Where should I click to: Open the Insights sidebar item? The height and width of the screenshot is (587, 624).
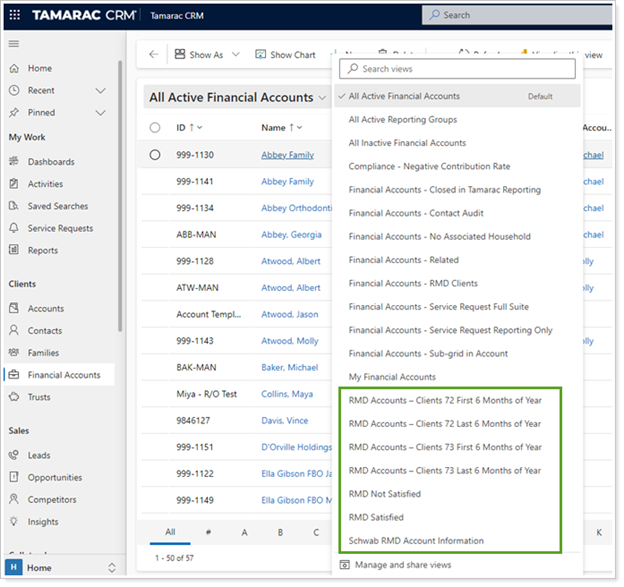coord(43,521)
